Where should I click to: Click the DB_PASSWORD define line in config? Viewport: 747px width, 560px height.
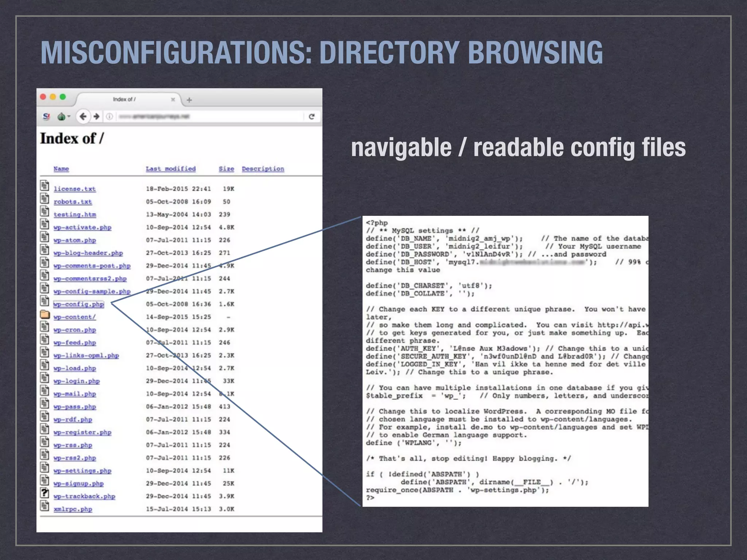(x=486, y=254)
